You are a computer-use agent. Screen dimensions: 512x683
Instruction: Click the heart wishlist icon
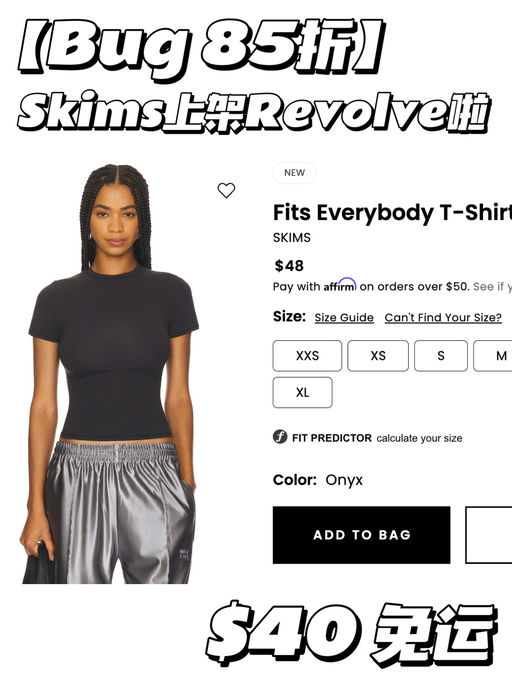[x=226, y=190]
